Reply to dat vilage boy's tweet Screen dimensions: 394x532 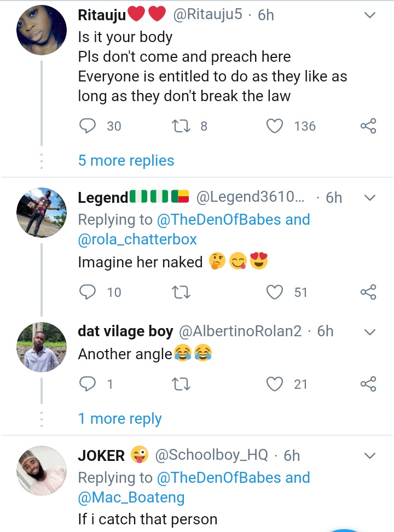(x=88, y=384)
